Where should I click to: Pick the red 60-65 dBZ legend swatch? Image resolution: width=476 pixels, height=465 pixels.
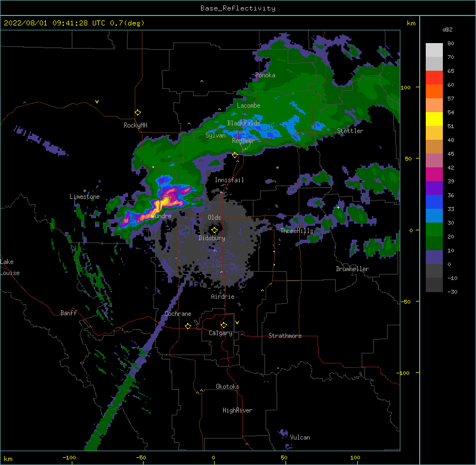coord(434,77)
